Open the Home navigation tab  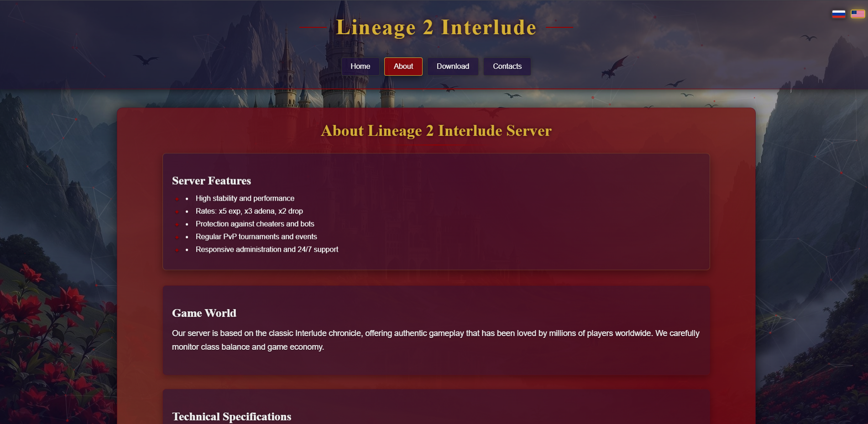click(360, 67)
